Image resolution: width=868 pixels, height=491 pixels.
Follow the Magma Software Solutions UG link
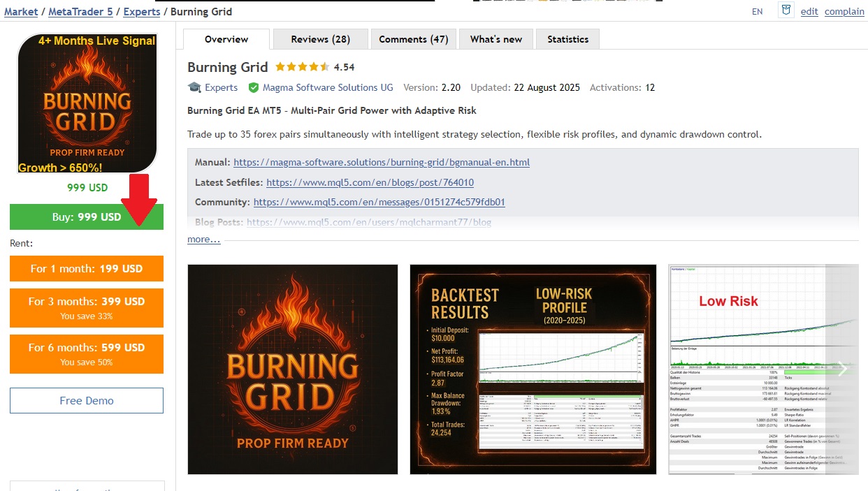coord(327,88)
